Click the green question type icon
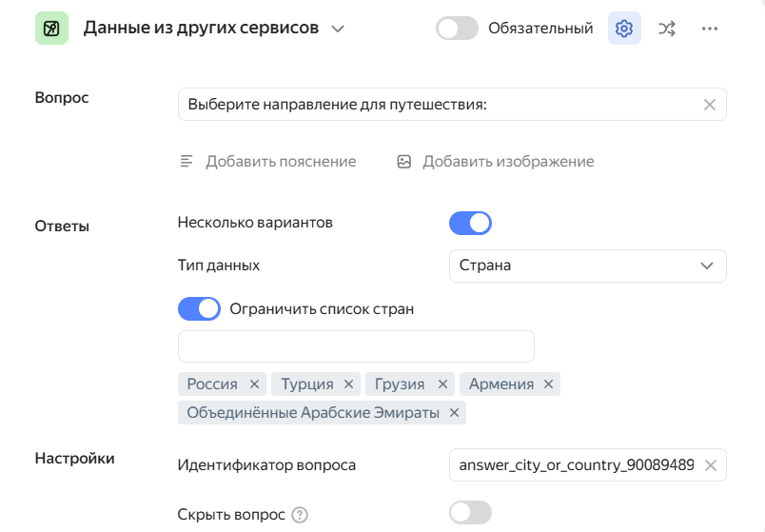765x532 pixels. click(x=51, y=29)
